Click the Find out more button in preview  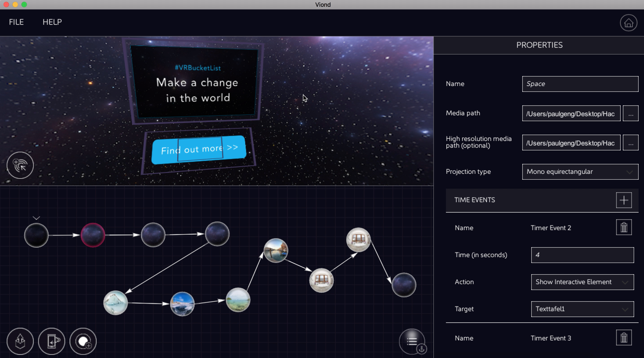[x=199, y=149]
